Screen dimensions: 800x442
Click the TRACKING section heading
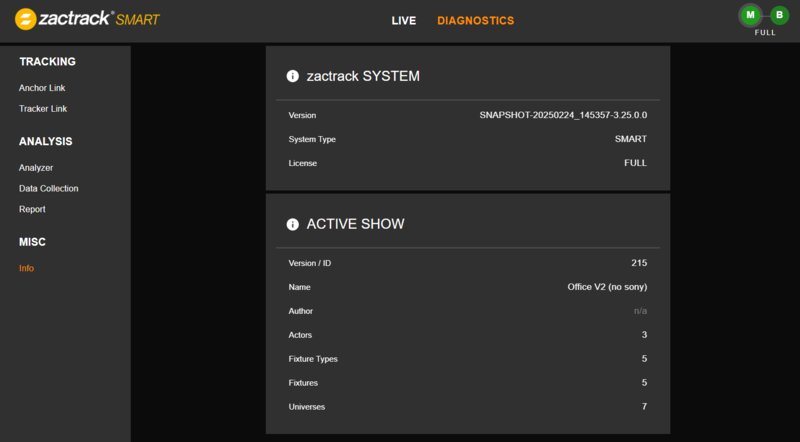(x=47, y=62)
